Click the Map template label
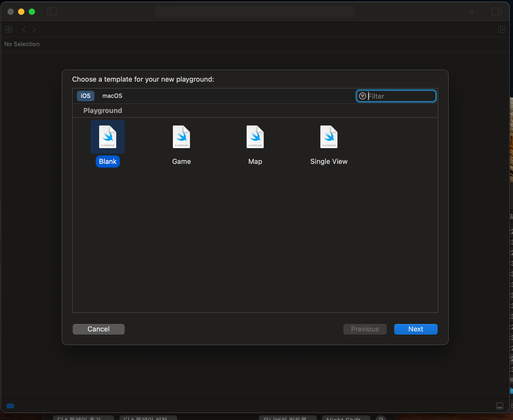The width and height of the screenshot is (513, 420). pos(255,161)
